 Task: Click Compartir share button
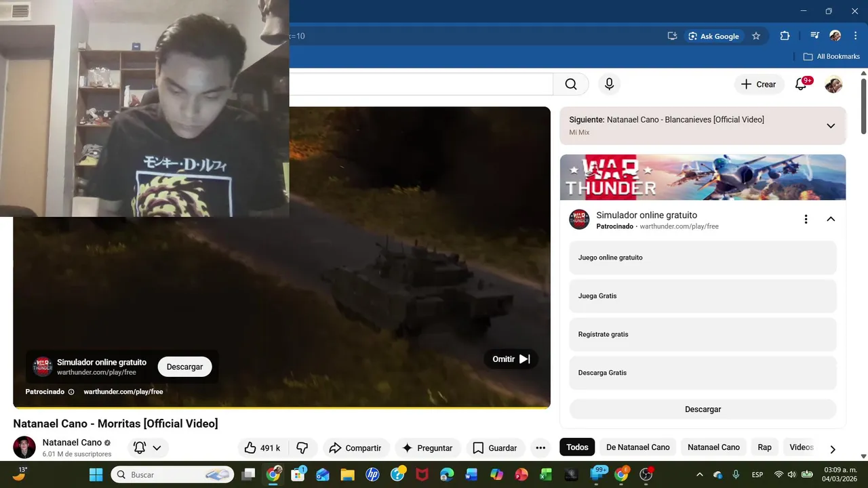[x=355, y=448]
